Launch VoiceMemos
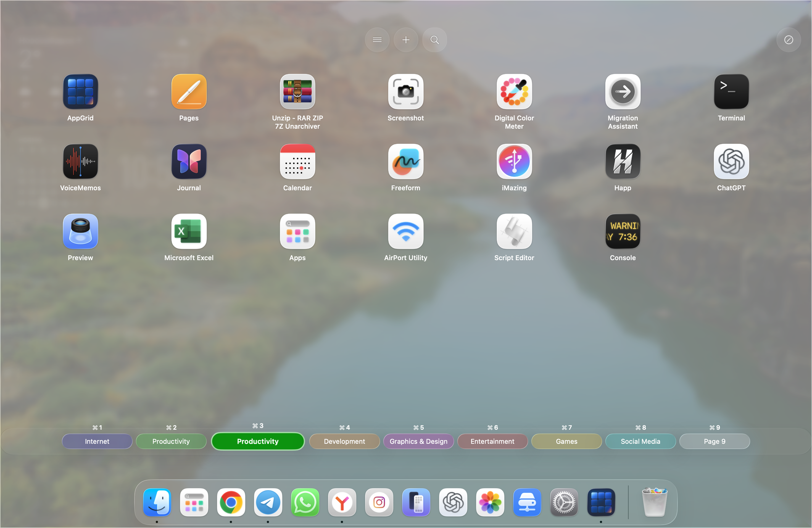This screenshot has width=812, height=528. pyautogui.click(x=80, y=161)
